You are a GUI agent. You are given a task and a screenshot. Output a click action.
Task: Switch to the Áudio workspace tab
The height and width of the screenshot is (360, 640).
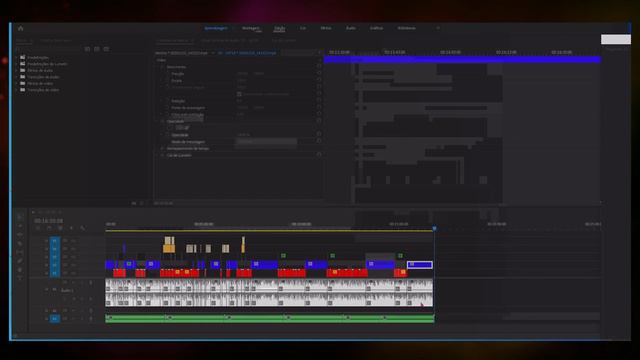351,28
